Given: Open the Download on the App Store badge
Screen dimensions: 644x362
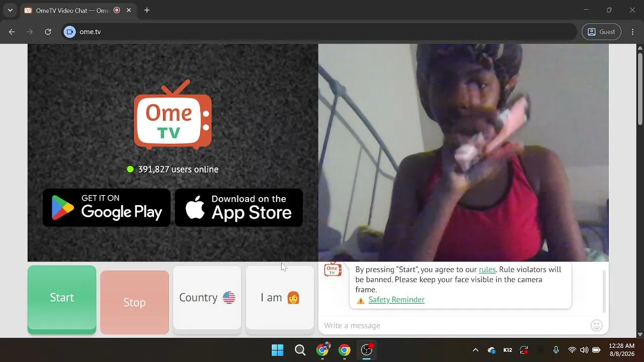Looking at the screenshot, I should (239, 207).
